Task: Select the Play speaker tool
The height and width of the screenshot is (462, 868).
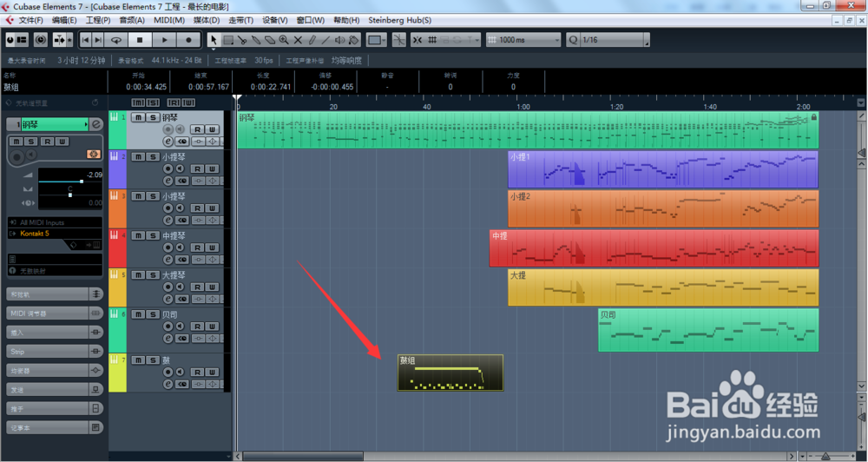Action: 340,40
